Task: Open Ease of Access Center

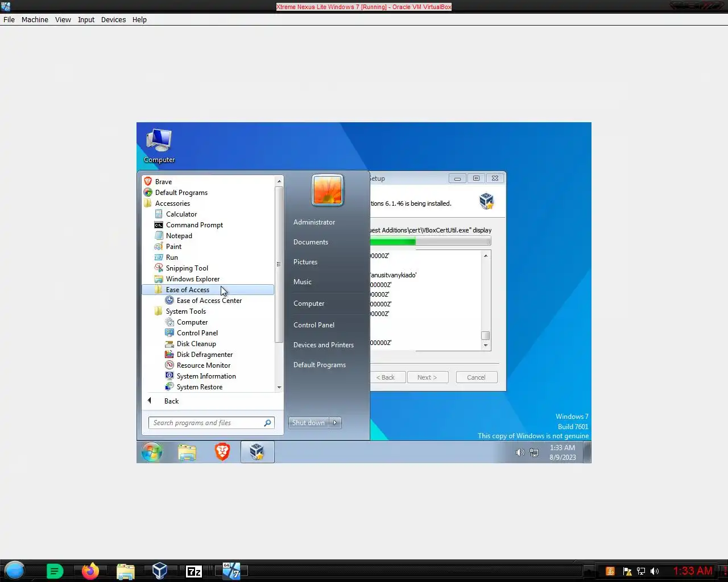Action: click(208, 301)
